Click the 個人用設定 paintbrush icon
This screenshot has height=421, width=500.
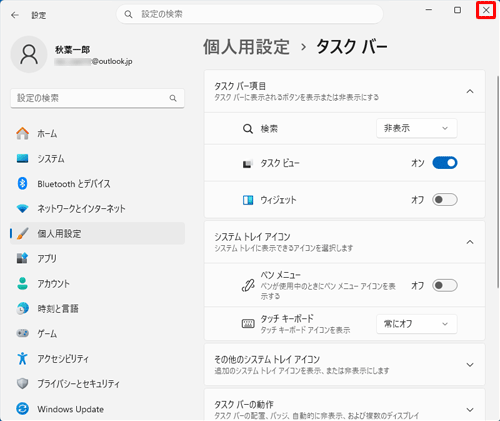click(22, 234)
